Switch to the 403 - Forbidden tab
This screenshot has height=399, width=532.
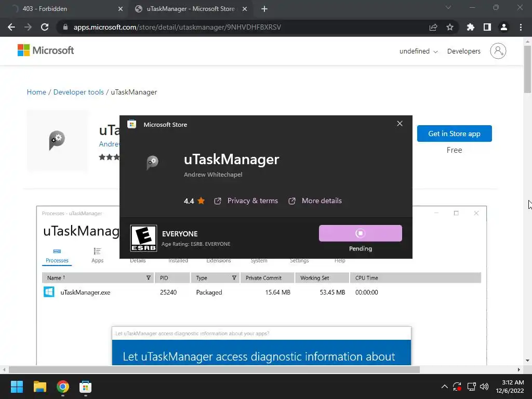64,9
